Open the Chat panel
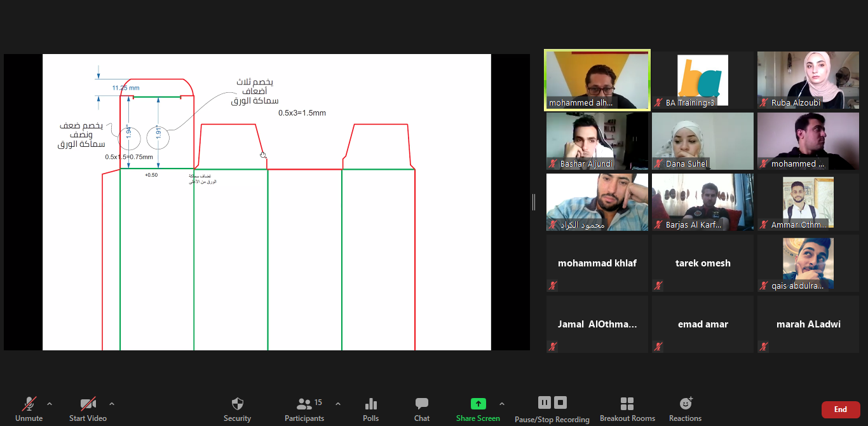Screen dimensions: 868x426 coord(422,404)
